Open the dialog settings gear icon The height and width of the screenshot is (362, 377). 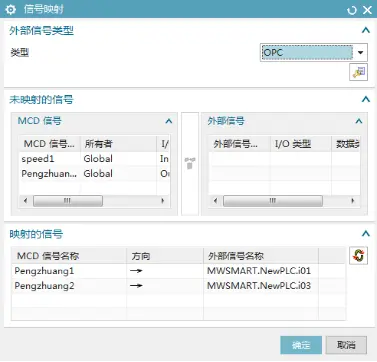(x=10, y=9)
